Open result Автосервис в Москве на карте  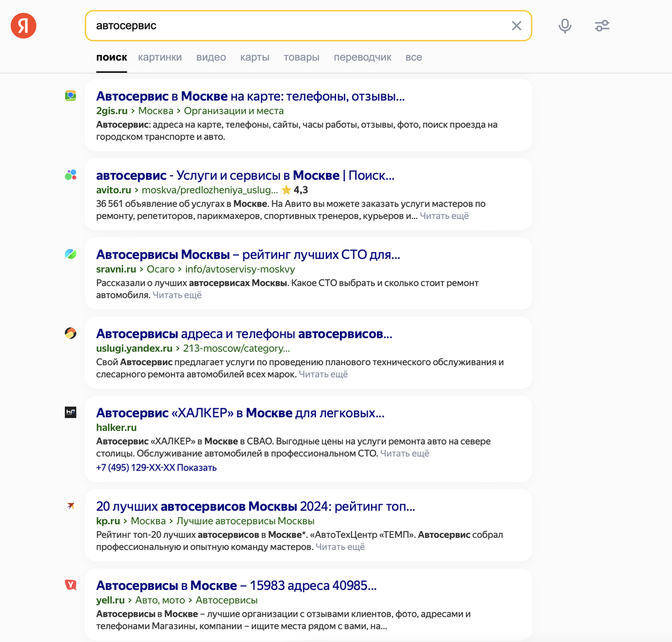(x=250, y=96)
